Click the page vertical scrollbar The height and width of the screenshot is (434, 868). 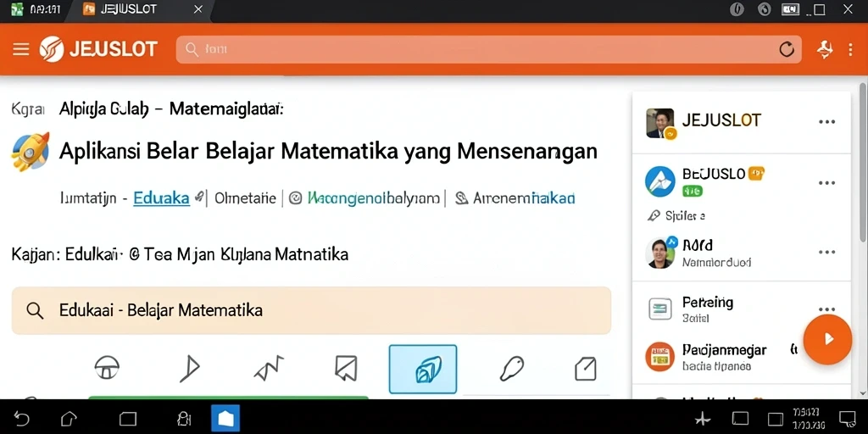click(862, 162)
